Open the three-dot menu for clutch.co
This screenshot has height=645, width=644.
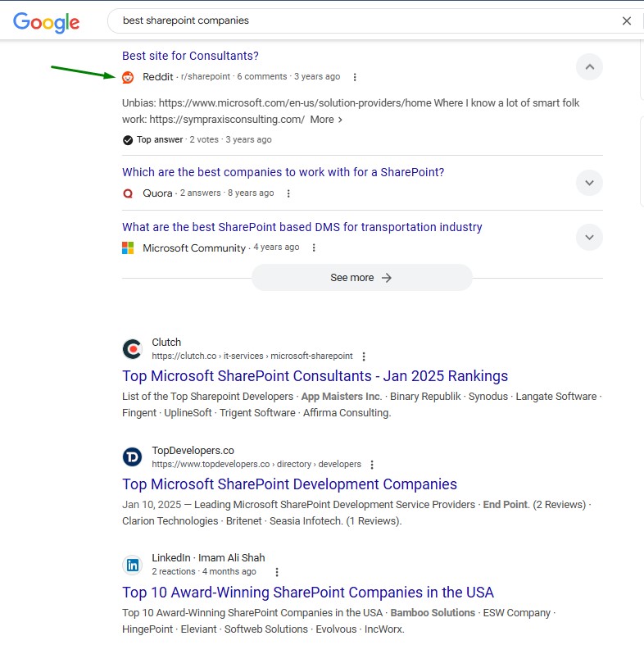coord(364,357)
